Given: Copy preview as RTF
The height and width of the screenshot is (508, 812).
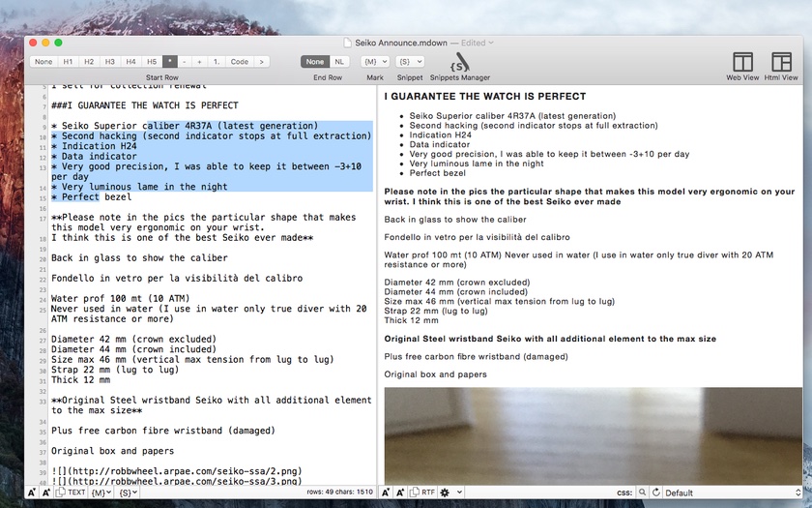Looking at the screenshot, I should (x=423, y=493).
